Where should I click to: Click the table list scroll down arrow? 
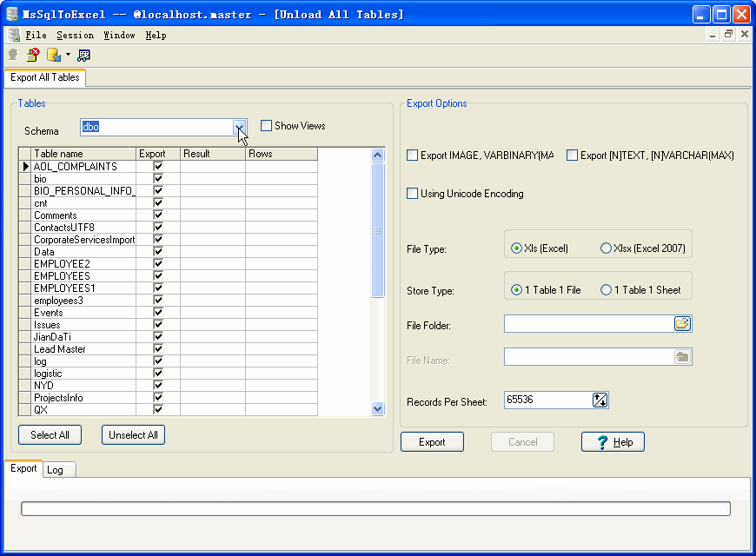[x=377, y=409]
